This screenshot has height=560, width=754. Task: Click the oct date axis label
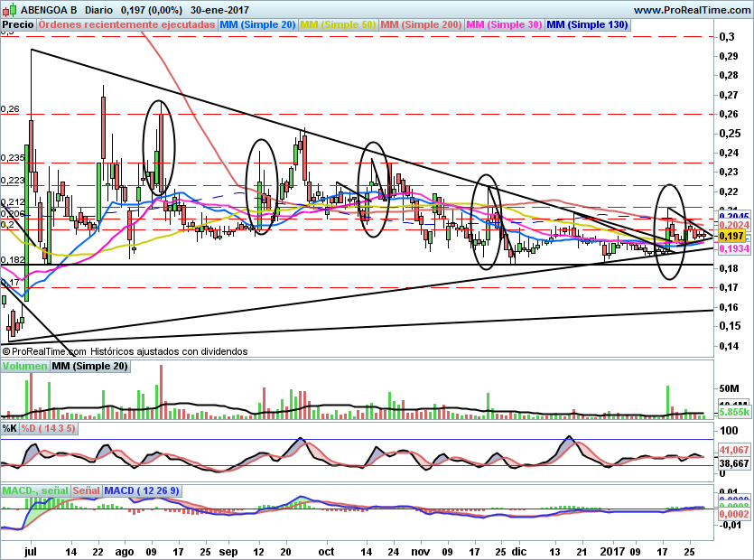326,551
